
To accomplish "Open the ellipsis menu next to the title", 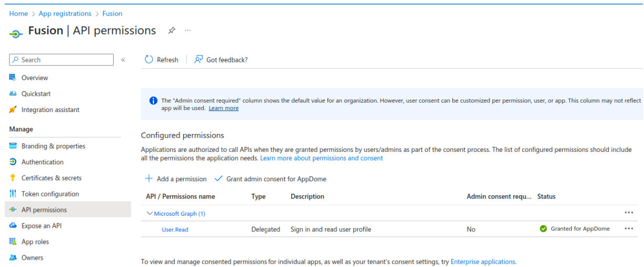I will [x=187, y=31].
